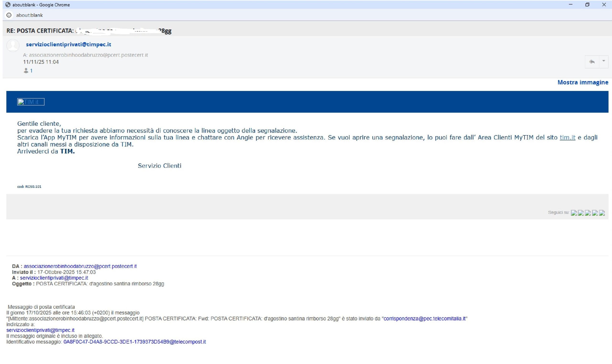Screen dimensions: 612x364
Task: Click the Chrome globe icon in title bar
Action: (8, 5)
